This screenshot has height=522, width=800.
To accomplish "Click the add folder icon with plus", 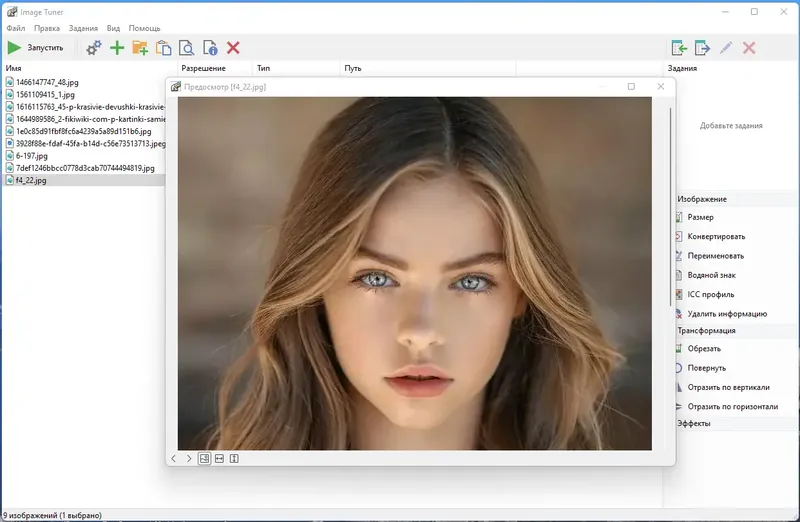I will point(140,48).
